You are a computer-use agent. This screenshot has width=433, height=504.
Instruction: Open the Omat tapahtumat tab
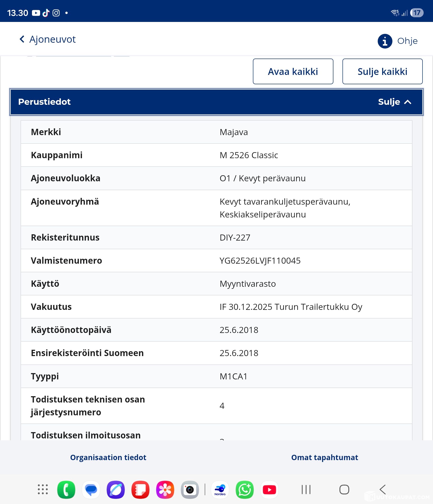tap(325, 457)
